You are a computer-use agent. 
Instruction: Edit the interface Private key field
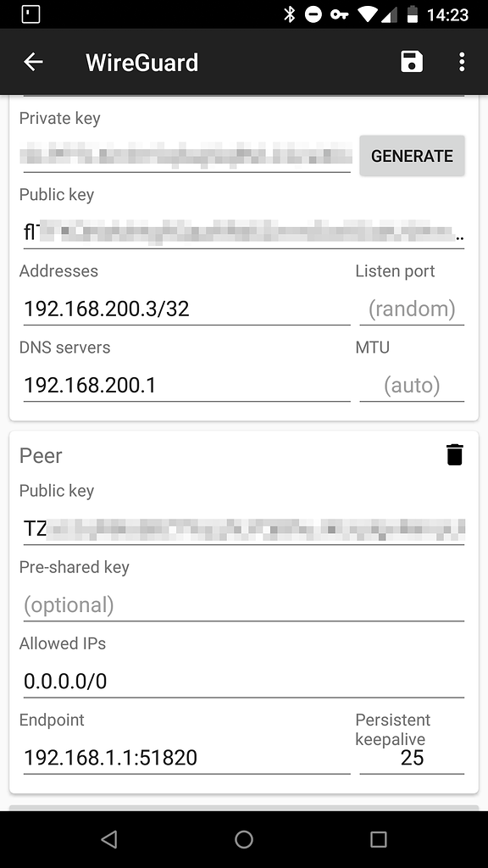tap(186, 155)
